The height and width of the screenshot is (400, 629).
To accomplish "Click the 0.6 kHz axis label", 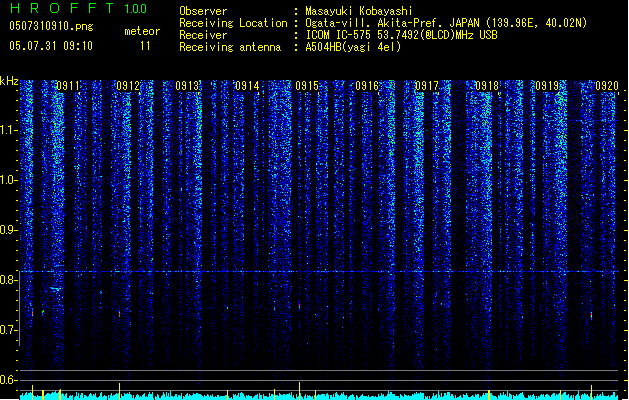I will click(x=8, y=380).
